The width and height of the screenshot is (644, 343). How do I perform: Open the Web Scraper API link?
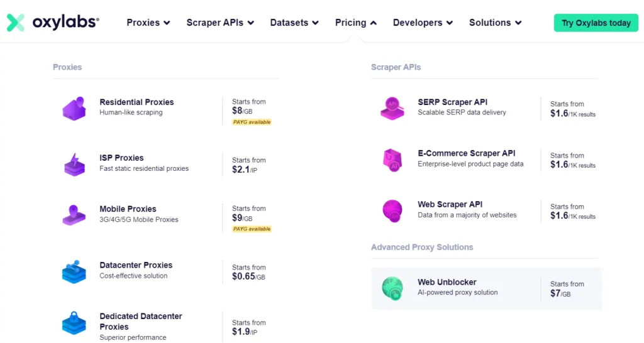(450, 204)
